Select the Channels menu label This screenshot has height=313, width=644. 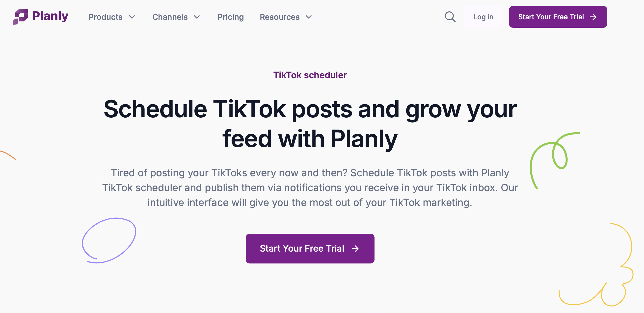(x=170, y=17)
